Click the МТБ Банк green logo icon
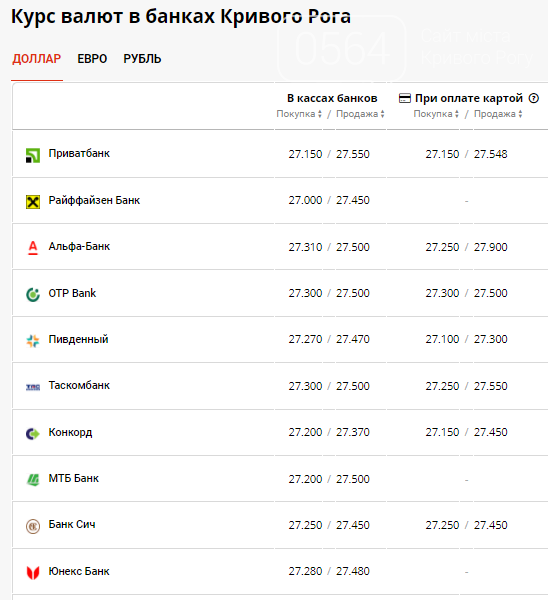 [33, 480]
